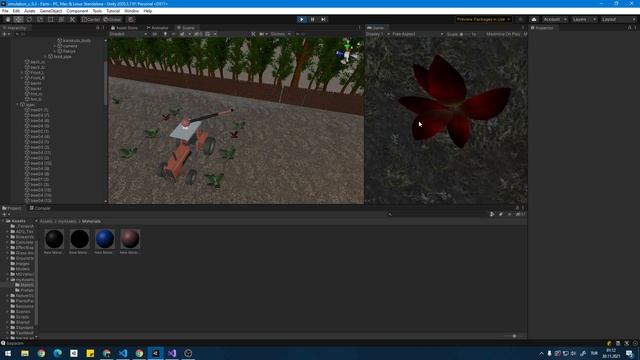Open the Component menu
Viewport: 640px width, 360px height.
click(x=77, y=11)
